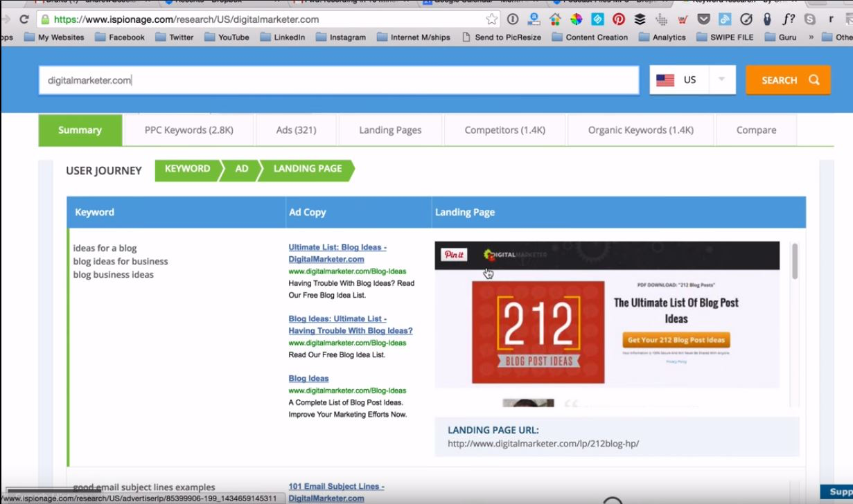Open the Competitors (1.4K) tab

(505, 130)
